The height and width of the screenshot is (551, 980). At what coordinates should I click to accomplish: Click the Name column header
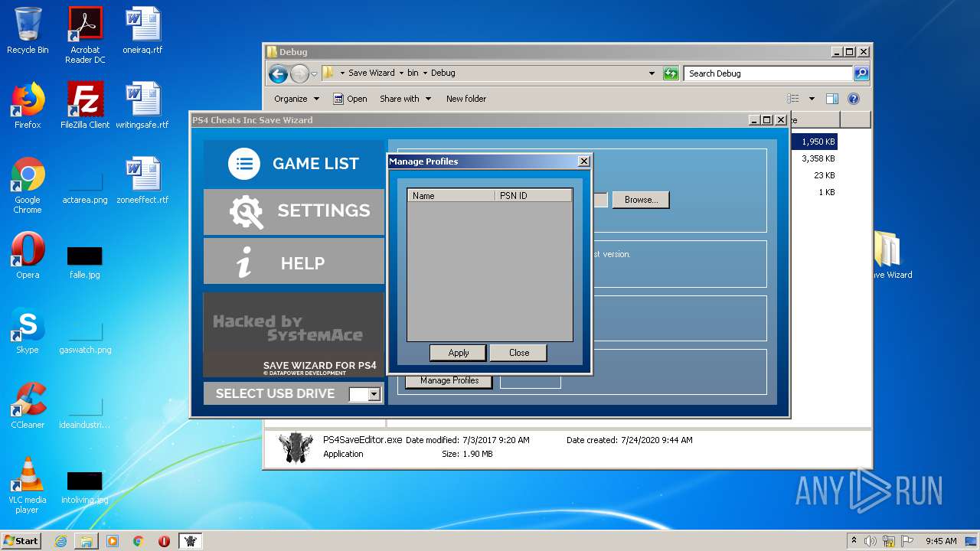point(451,196)
